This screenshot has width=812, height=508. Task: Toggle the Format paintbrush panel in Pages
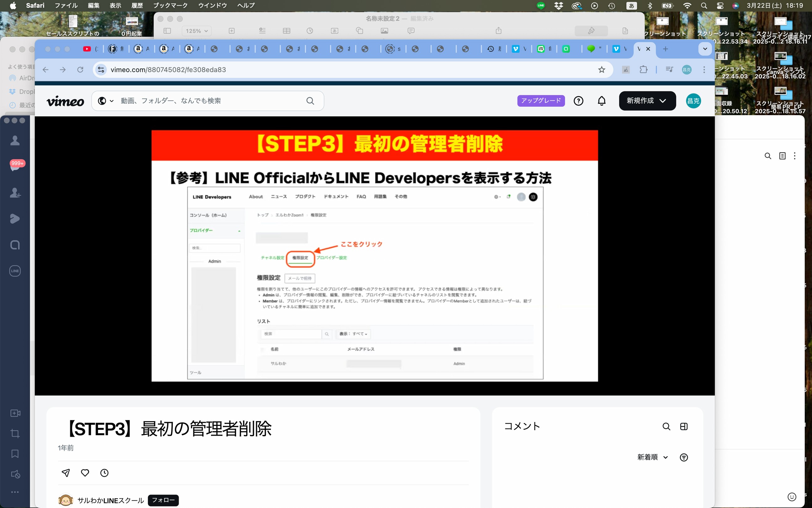point(591,30)
